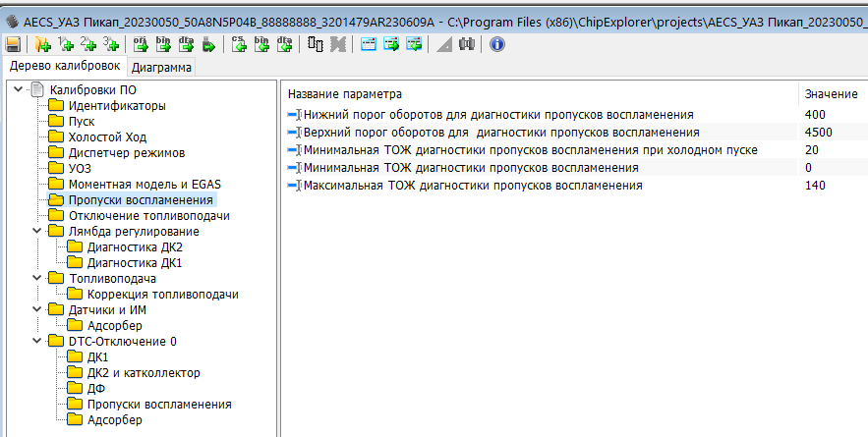Click the 'Название параметра' column header
Screen dimensions: 868x437
[344, 93]
